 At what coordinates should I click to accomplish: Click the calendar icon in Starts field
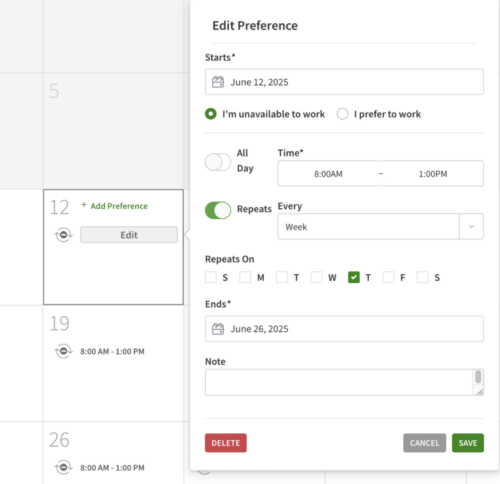click(x=218, y=82)
